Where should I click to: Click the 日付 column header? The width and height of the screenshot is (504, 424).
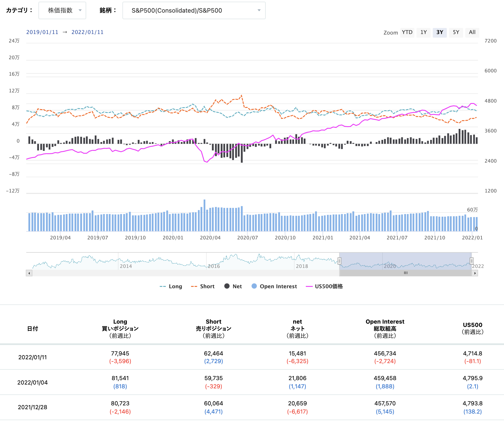[33, 329]
